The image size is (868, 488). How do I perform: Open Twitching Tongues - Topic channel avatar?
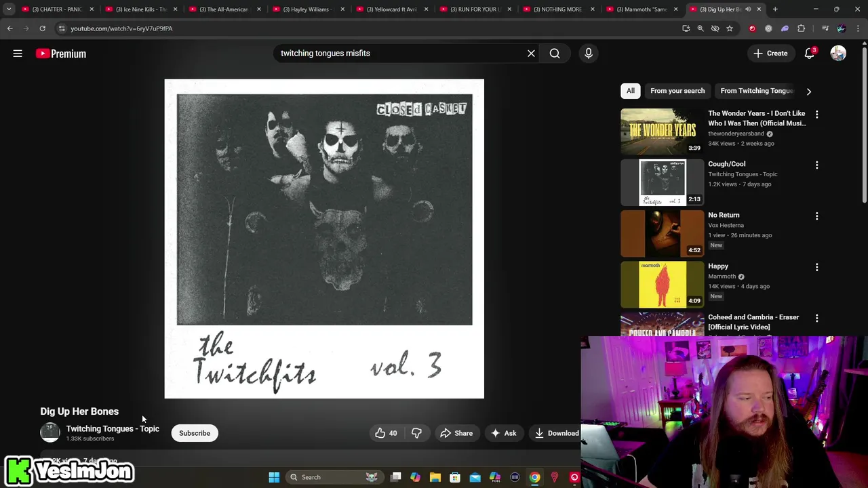(x=50, y=432)
